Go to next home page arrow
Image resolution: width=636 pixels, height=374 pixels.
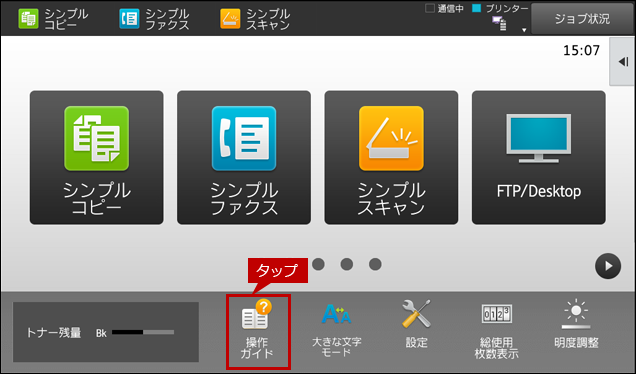click(608, 266)
